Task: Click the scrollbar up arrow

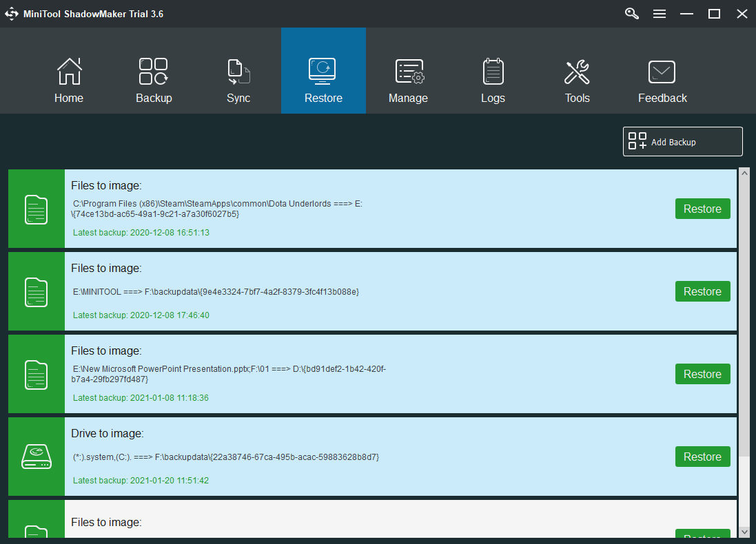Action: point(744,173)
